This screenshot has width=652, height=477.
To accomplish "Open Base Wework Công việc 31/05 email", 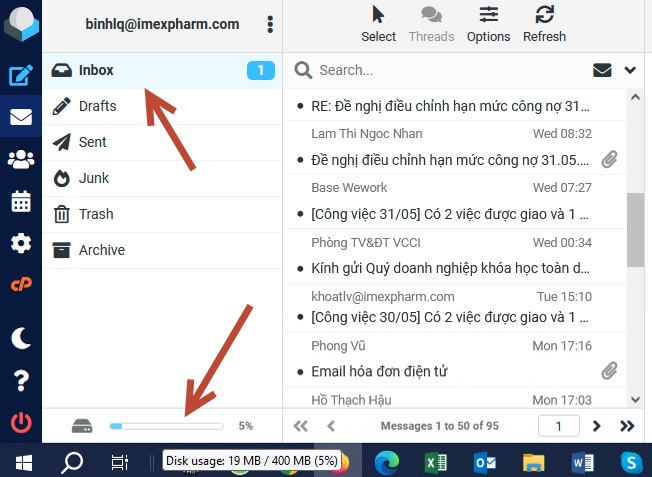I will [455, 202].
